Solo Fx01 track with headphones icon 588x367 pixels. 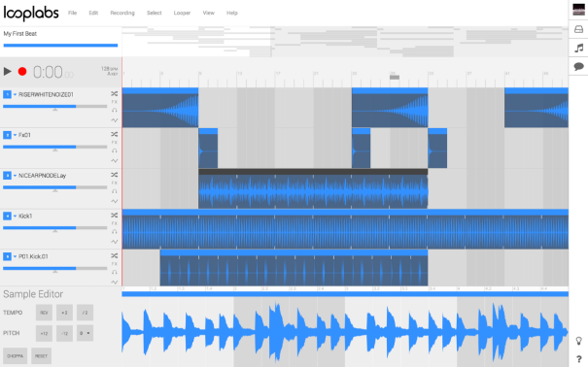(115, 150)
